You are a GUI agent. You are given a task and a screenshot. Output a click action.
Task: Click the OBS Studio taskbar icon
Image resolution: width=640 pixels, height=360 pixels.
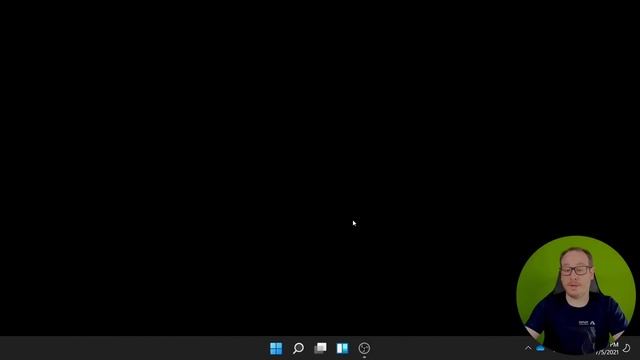point(364,348)
